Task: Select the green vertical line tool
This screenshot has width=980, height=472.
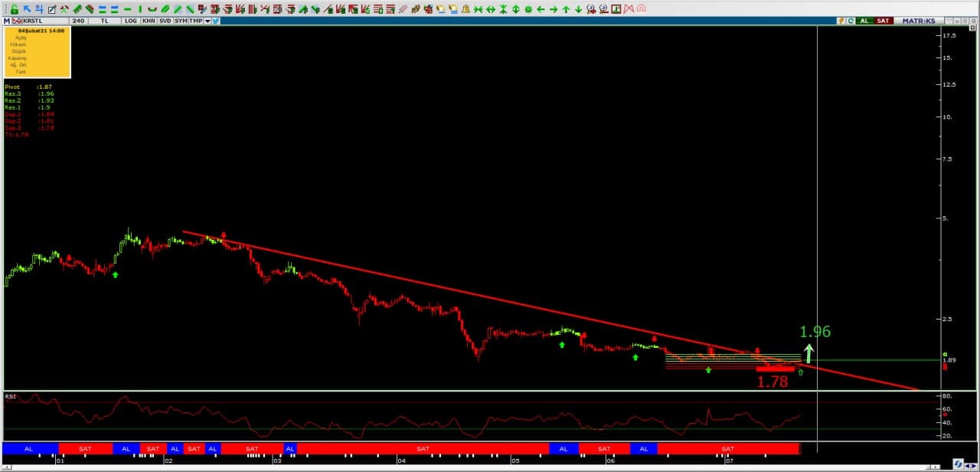Action: [139, 9]
